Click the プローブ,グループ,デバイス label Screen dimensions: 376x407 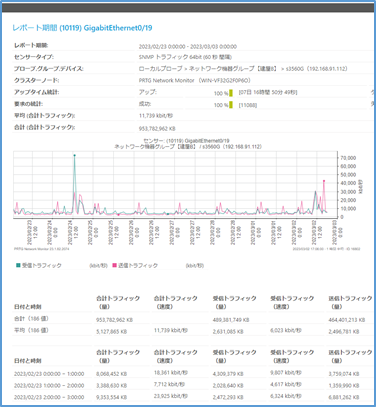tap(49, 69)
